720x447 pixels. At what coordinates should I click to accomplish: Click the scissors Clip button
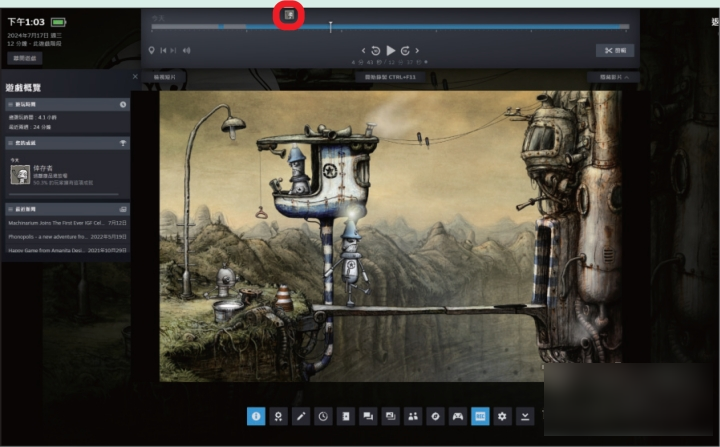click(615, 51)
